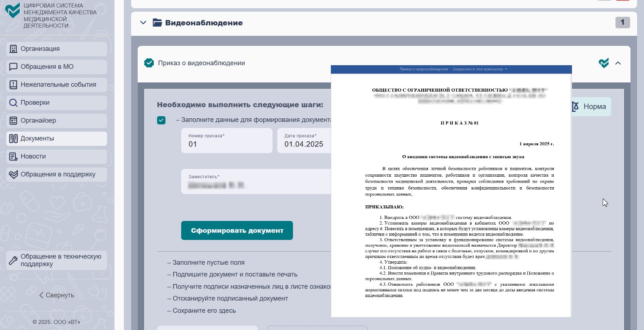This screenshot has width=644, height=330.
Task: Click the Документы binder icon
Action: (13, 138)
